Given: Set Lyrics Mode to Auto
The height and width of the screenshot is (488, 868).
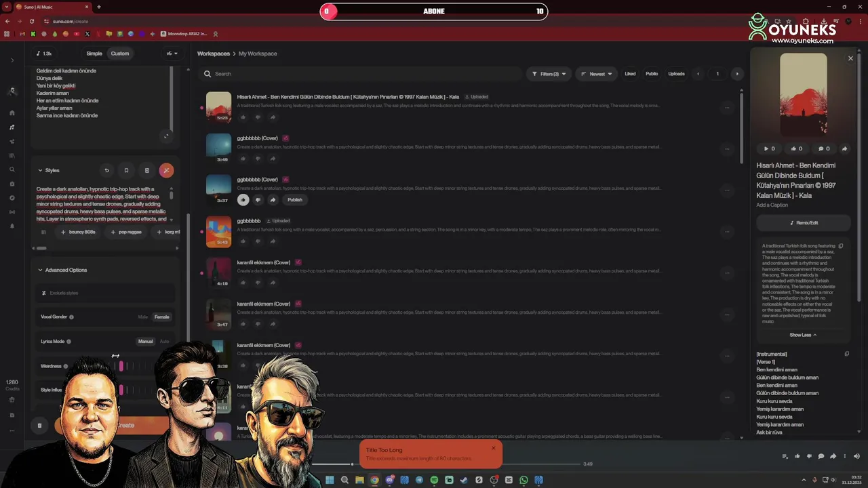Looking at the screenshot, I should (164, 342).
